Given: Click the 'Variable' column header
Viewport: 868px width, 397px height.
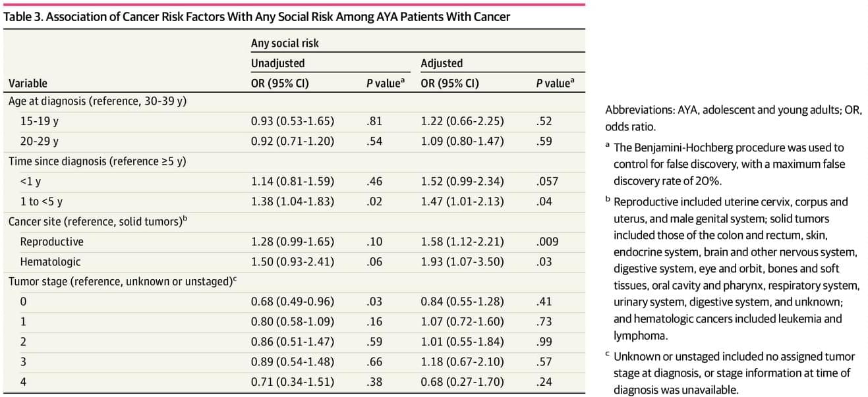Looking at the screenshot, I should click(28, 84).
